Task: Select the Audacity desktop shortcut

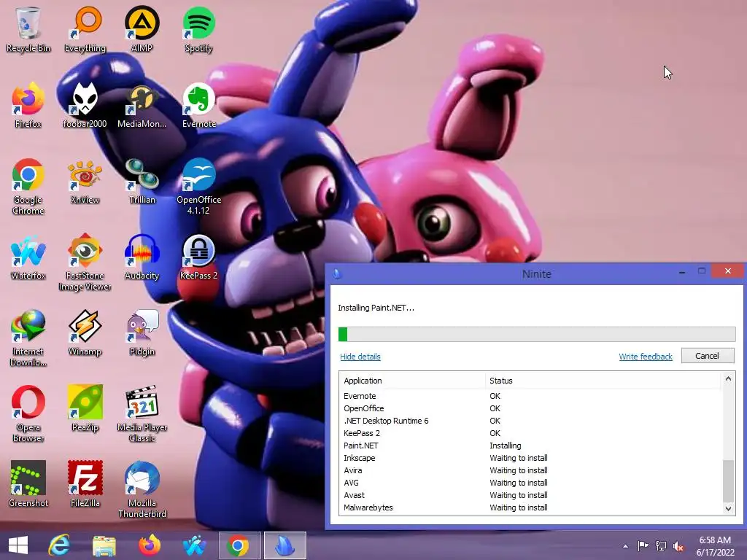Action: pos(142,257)
